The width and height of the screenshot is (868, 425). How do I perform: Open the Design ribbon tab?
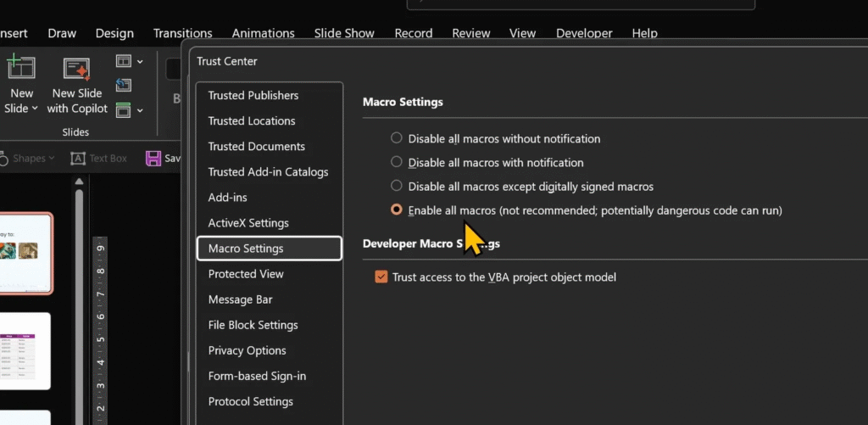coord(114,33)
